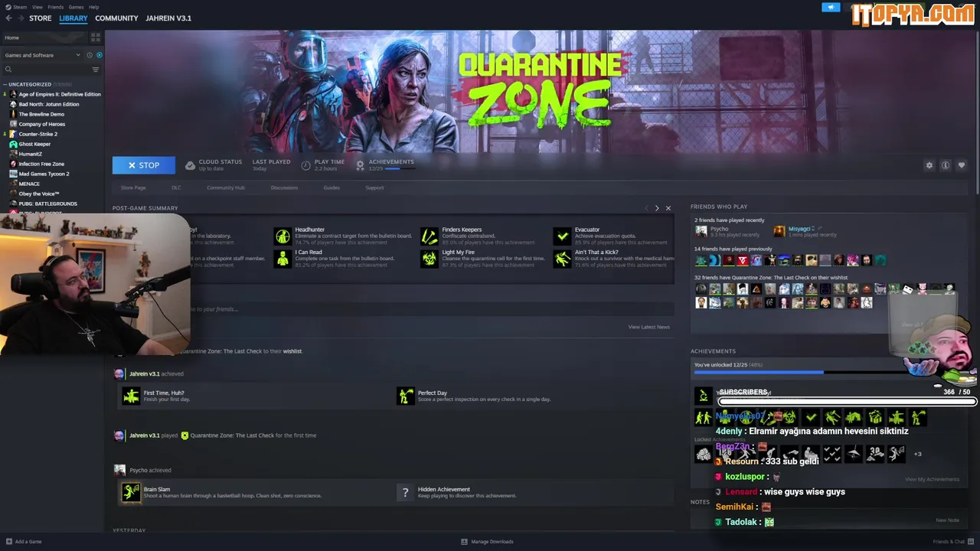Go forward with the navigation arrow
This screenshot has height=551, width=980.
[20, 18]
